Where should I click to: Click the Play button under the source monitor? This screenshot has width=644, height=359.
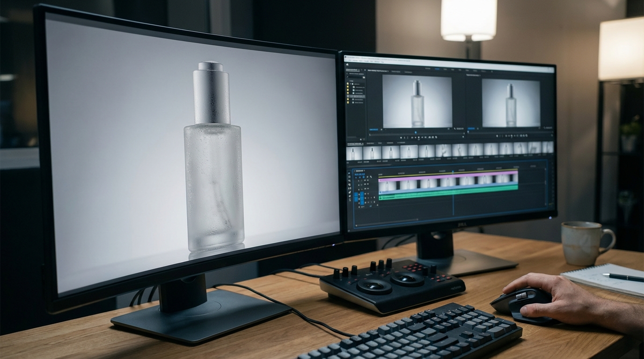click(x=418, y=137)
